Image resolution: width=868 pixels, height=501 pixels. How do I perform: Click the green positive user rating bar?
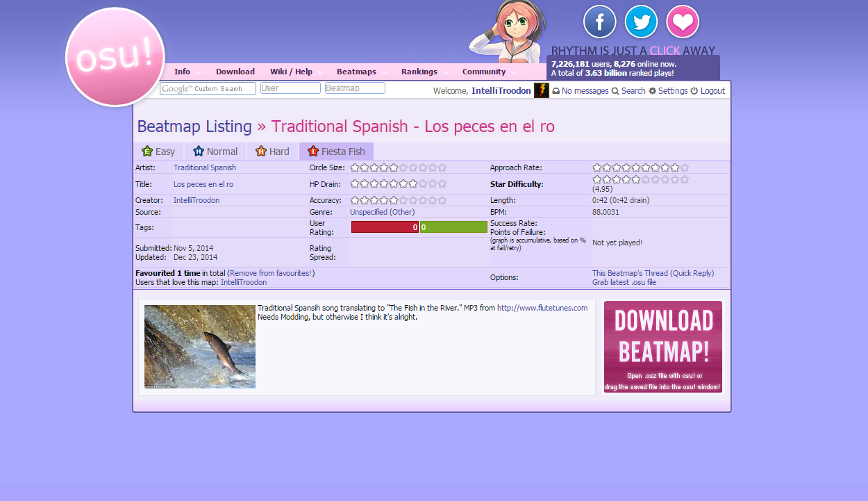point(453,227)
